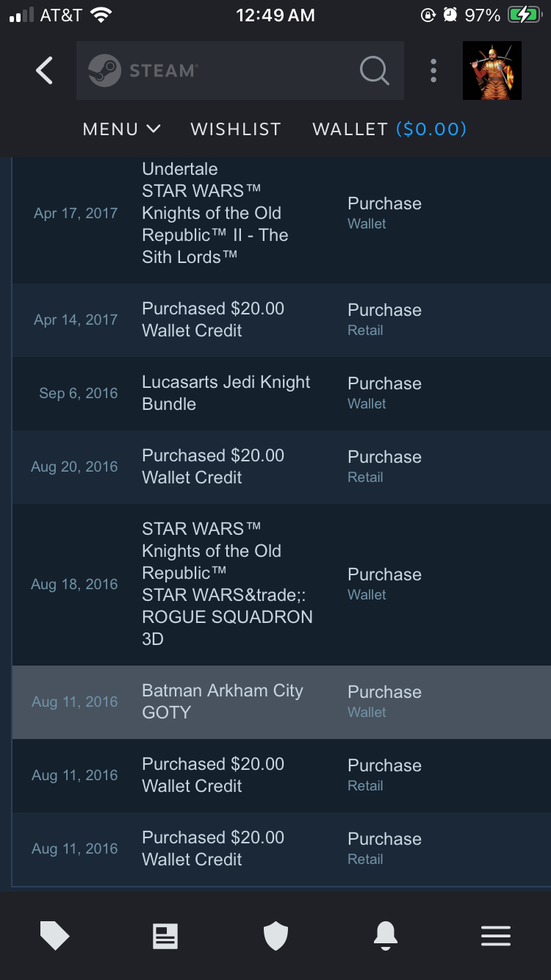551x980 pixels.
Task: Open the store tag icon tab
Action: [54, 936]
